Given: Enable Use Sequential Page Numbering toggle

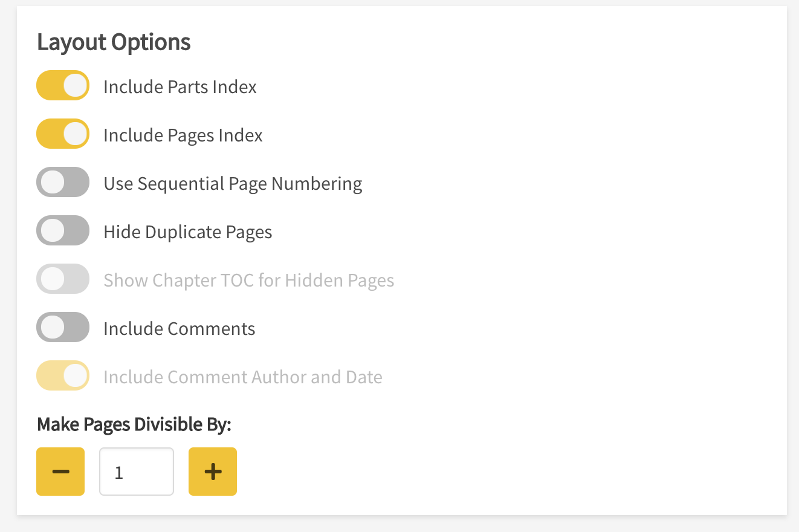Looking at the screenshot, I should (x=63, y=182).
